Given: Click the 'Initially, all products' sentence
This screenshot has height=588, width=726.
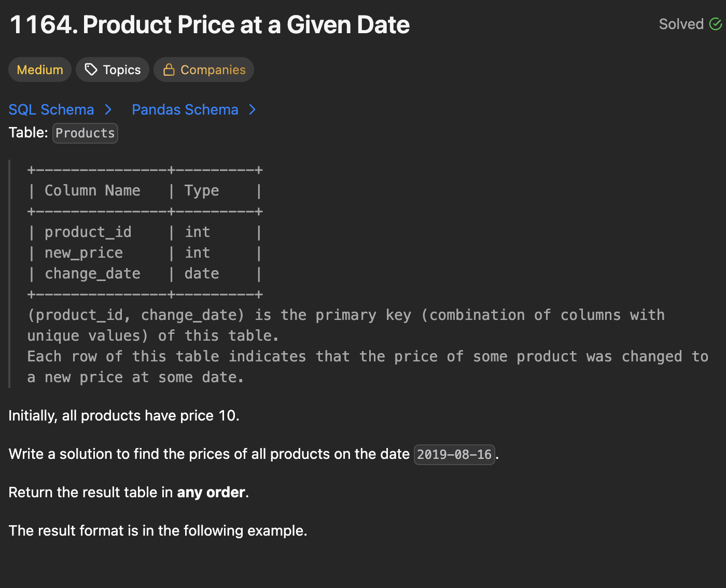Looking at the screenshot, I should [x=124, y=416].
